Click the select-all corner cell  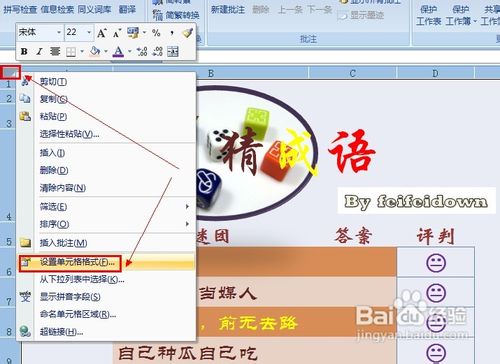click(10, 72)
